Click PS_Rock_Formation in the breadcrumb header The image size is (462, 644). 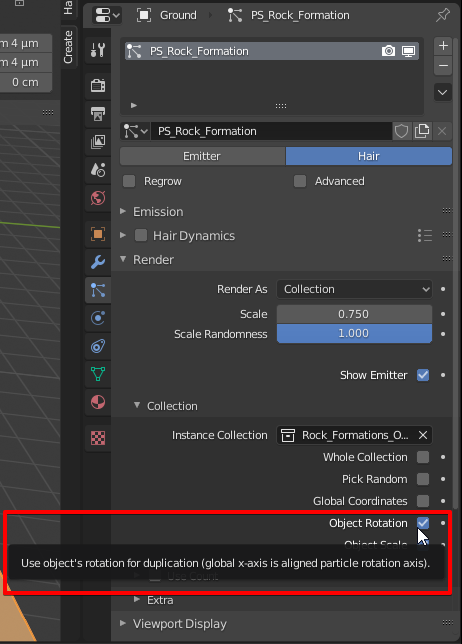[300, 15]
